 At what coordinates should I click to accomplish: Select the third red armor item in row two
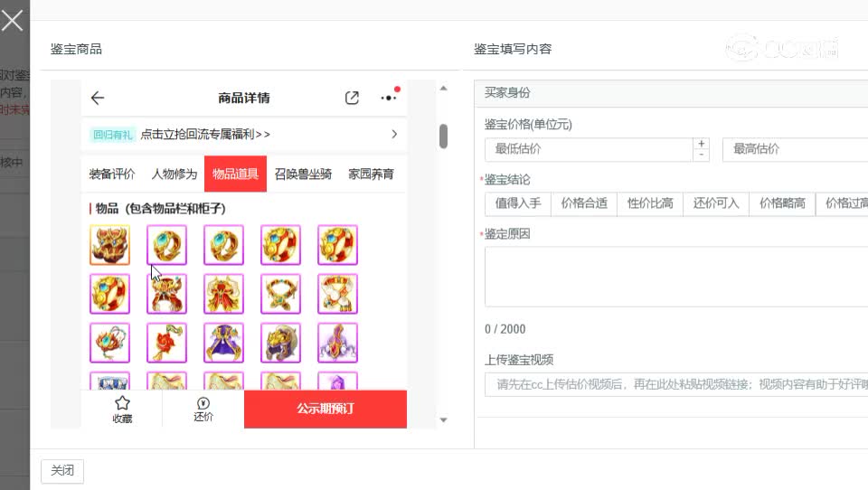click(223, 294)
